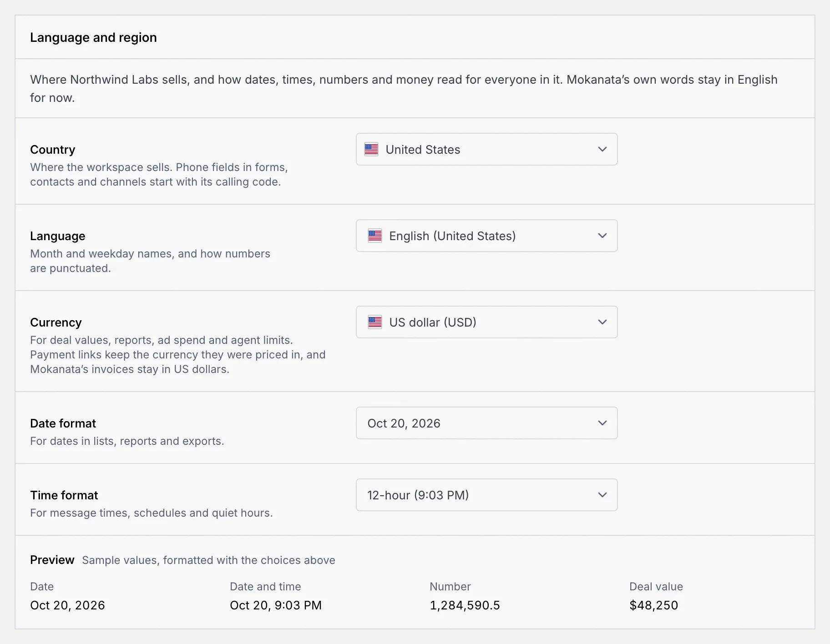This screenshot has height=644, width=830.
Task: Click the flag icon beside US dollar (USD)
Action: [375, 322]
